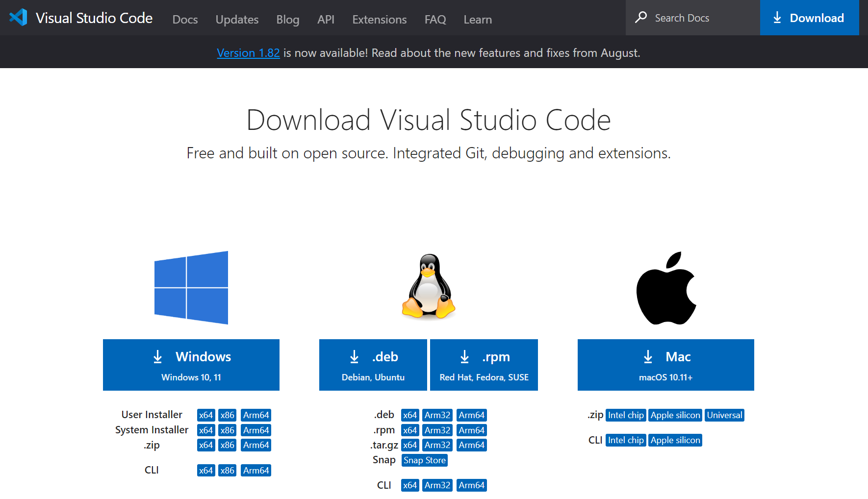The height and width of the screenshot is (499, 868).
Task: Download Windows .zip x64 build
Action: click(206, 445)
